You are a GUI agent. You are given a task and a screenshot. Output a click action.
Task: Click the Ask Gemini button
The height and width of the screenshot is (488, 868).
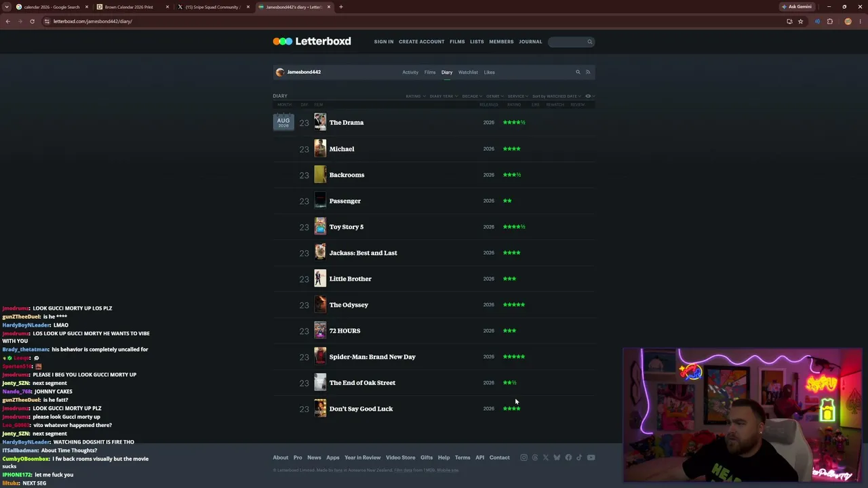tap(797, 7)
